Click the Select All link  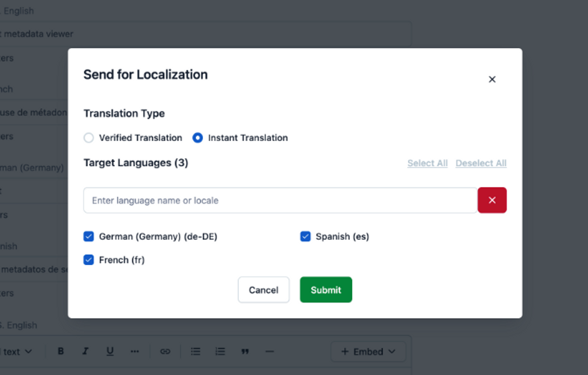pos(427,163)
